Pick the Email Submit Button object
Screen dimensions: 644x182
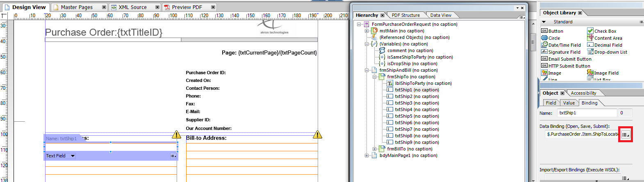tap(567, 59)
